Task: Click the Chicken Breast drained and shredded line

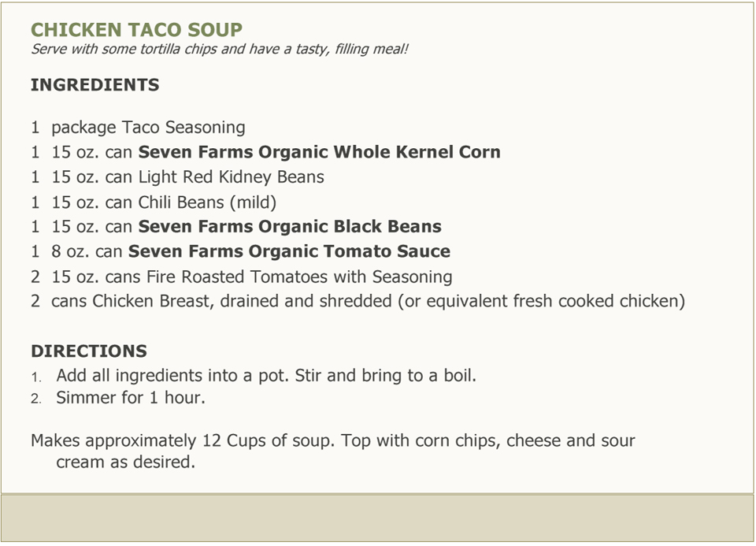Action: point(358,301)
